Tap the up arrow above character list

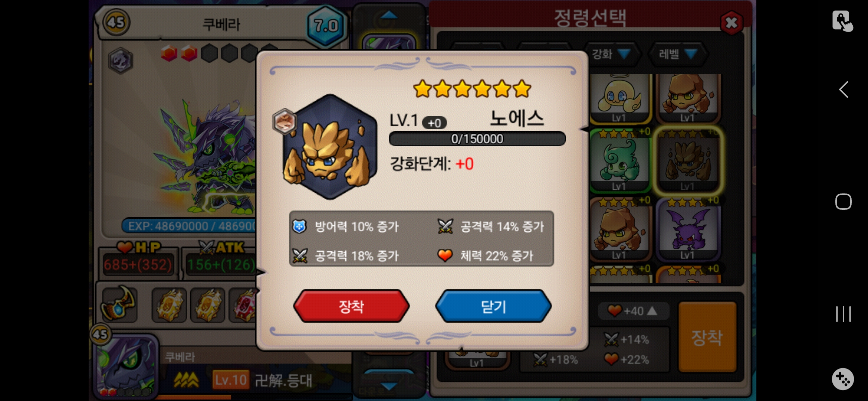[389, 16]
